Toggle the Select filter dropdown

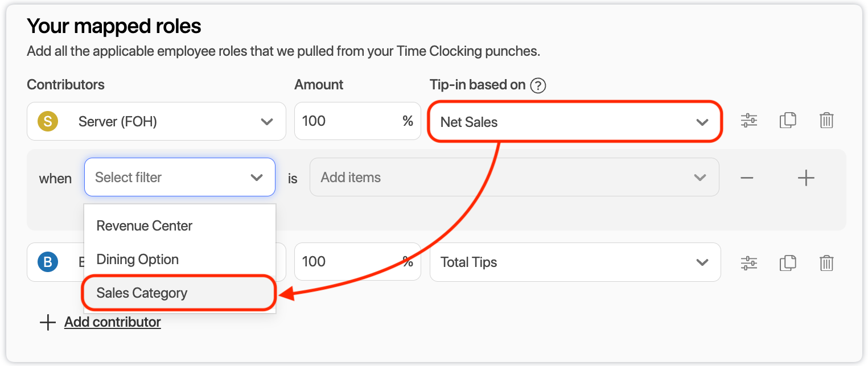coord(179,178)
